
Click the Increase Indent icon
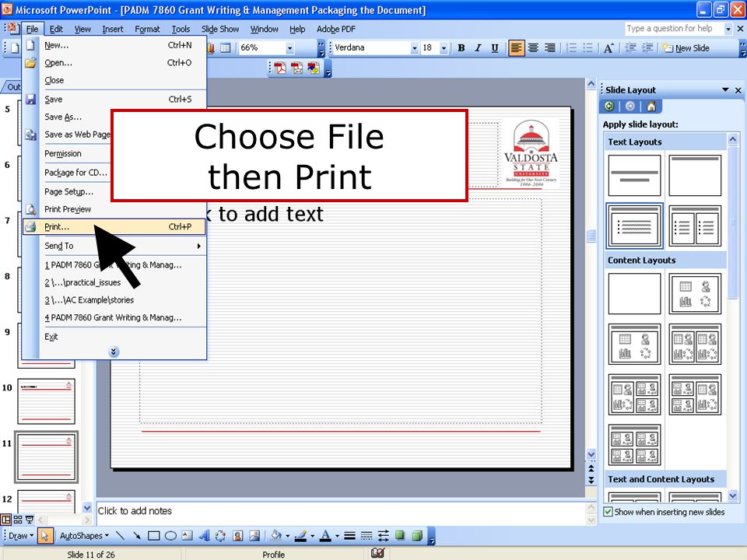click(647, 48)
